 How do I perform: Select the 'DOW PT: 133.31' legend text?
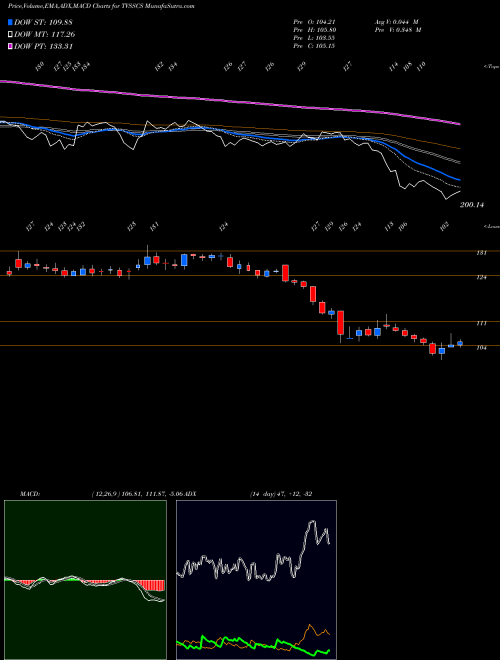pyautogui.click(x=44, y=46)
